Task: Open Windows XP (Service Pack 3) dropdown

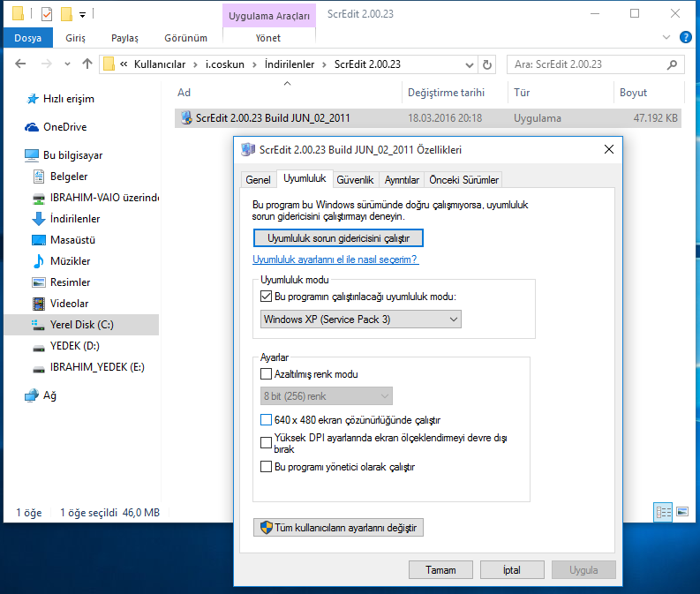Action: 361,320
